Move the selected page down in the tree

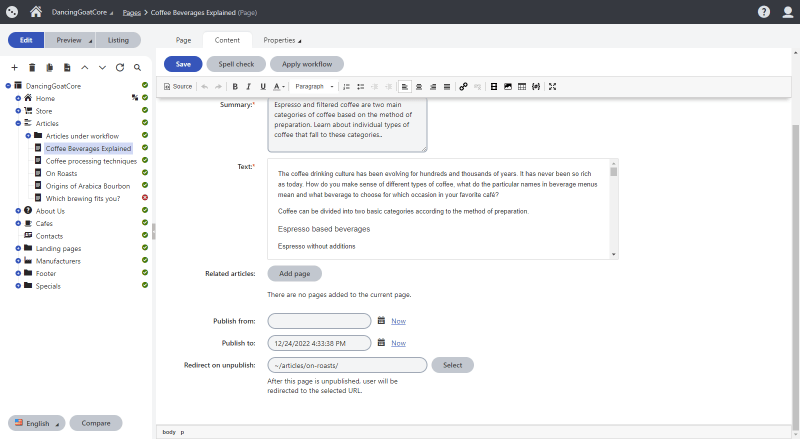pos(102,67)
